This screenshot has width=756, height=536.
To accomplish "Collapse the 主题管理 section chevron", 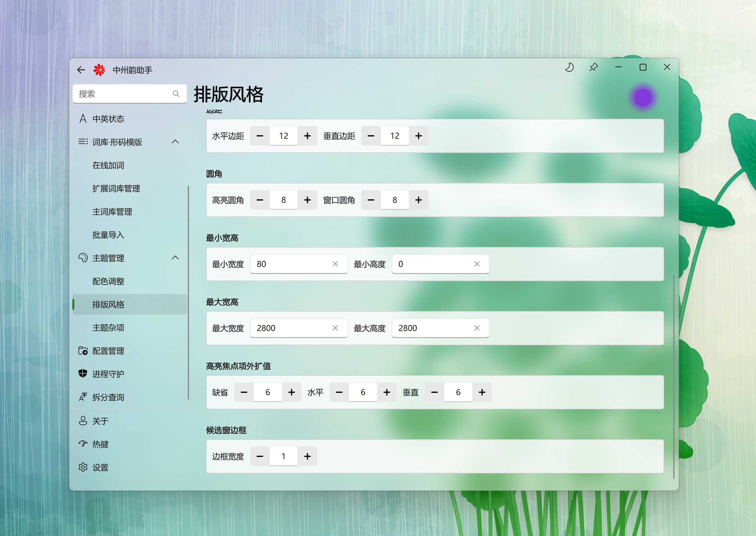I will (175, 258).
